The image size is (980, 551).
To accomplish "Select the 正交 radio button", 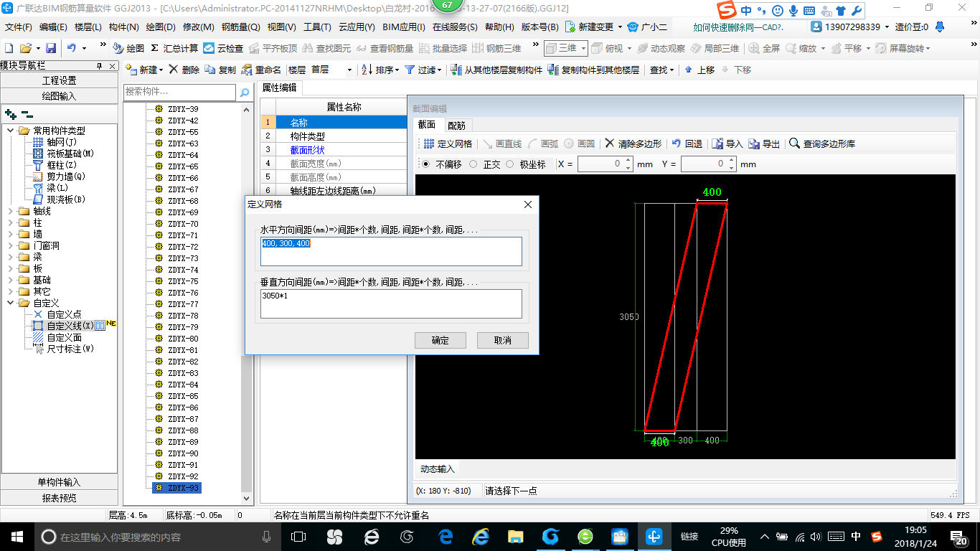I will (x=473, y=164).
